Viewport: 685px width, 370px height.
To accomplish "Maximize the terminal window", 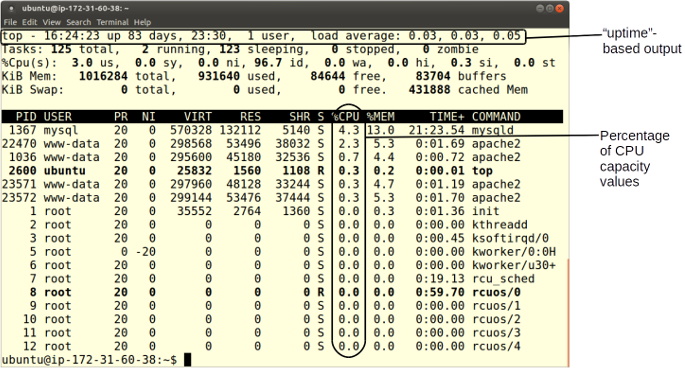I will (550, 8).
